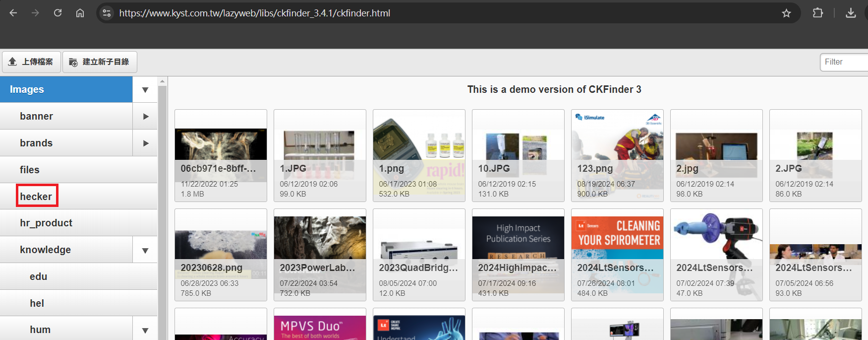868x340 pixels.
Task: Open the knowledge folder
Action: pyautogui.click(x=66, y=250)
